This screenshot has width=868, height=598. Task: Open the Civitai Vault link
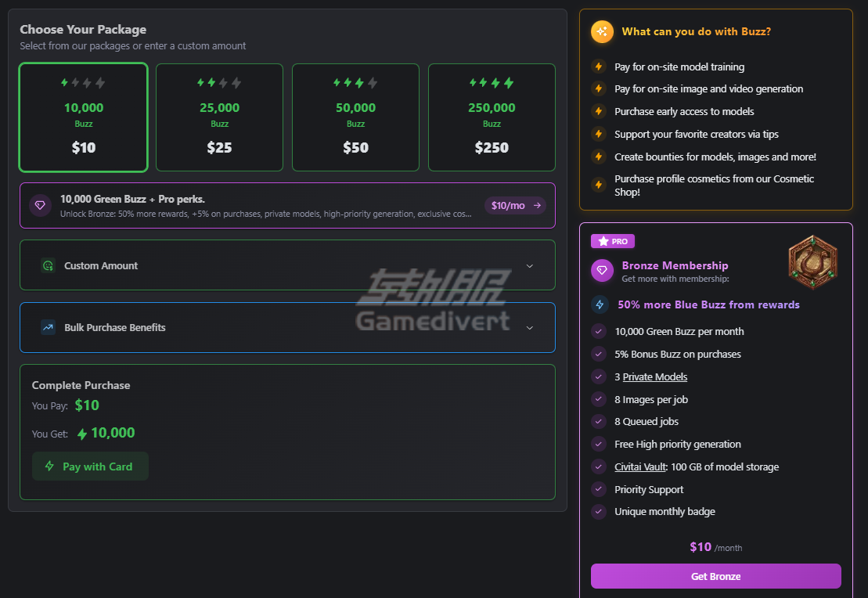[640, 467]
